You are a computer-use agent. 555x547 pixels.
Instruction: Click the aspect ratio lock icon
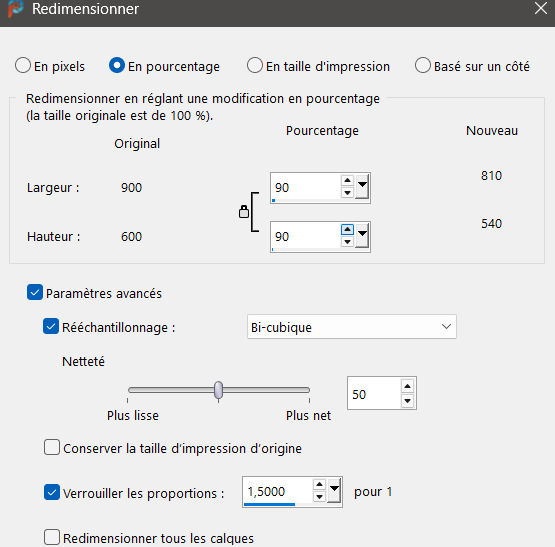244,212
